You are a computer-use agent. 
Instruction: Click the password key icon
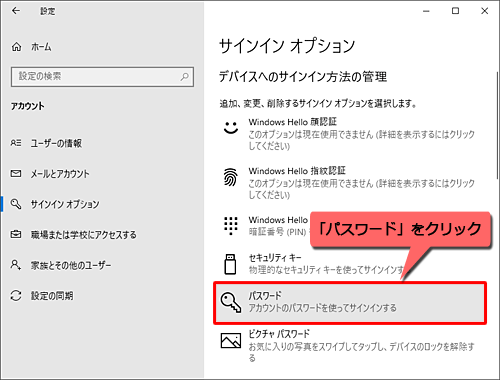pos(231,302)
